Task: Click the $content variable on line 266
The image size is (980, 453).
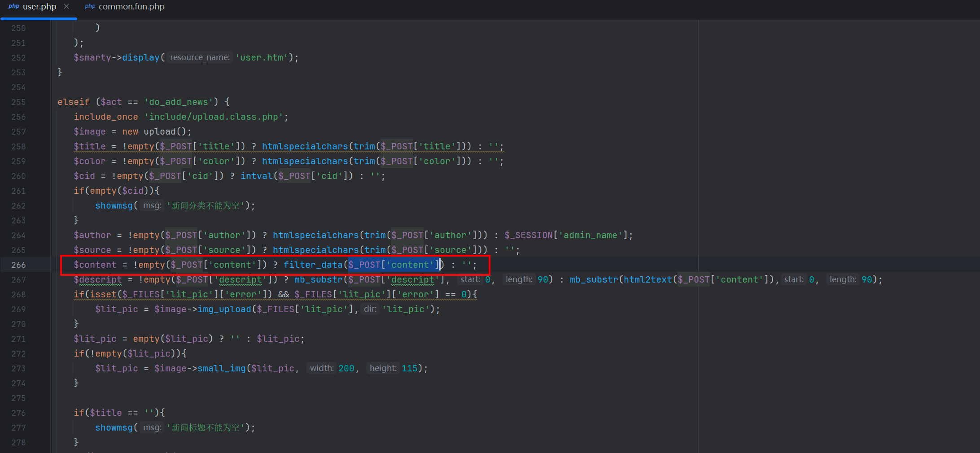Action: (x=95, y=265)
